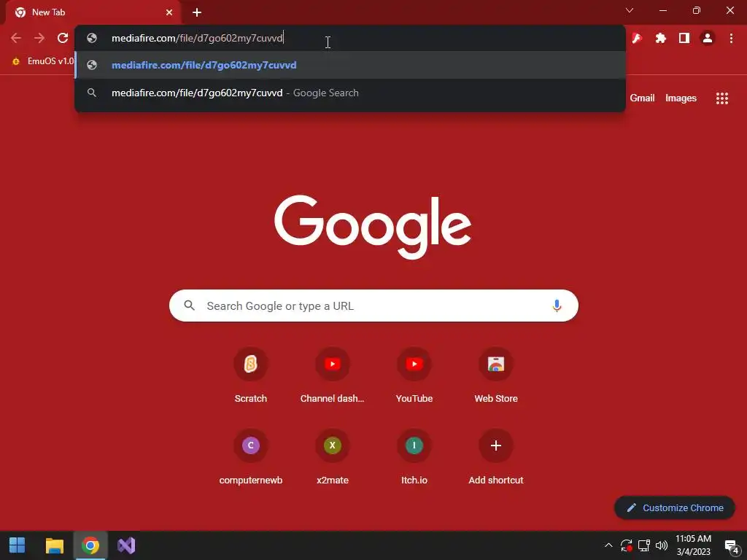Close the New Tab tab
Image resolution: width=747 pixels, height=560 pixels.
pyautogui.click(x=169, y=12)
